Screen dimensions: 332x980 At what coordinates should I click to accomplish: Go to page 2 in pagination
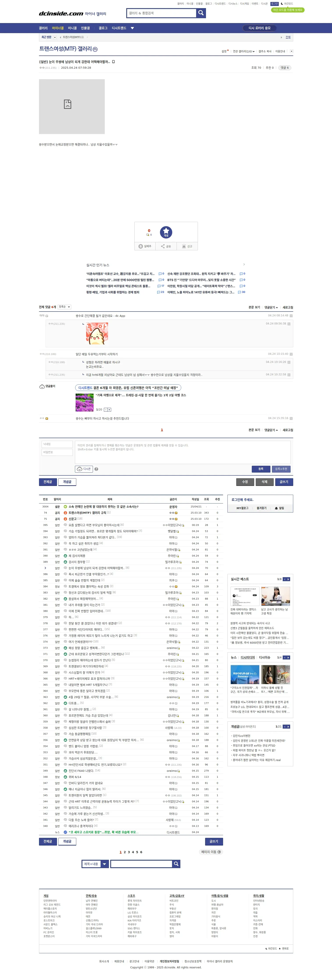(x=125, y=852)
